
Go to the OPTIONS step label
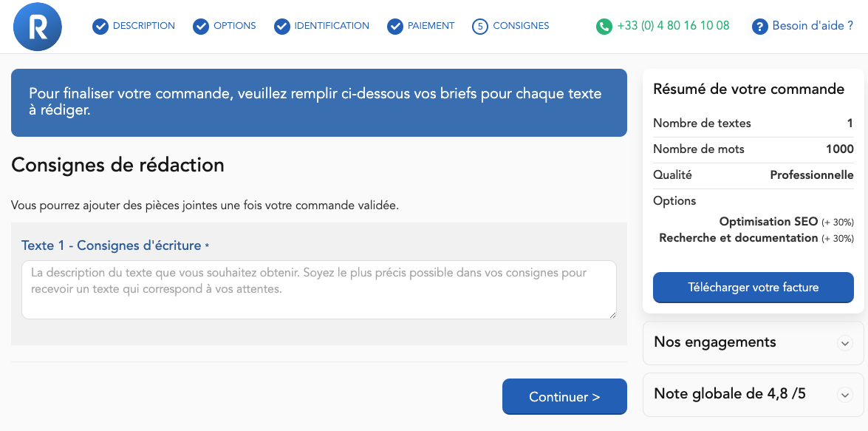(235, 25)
